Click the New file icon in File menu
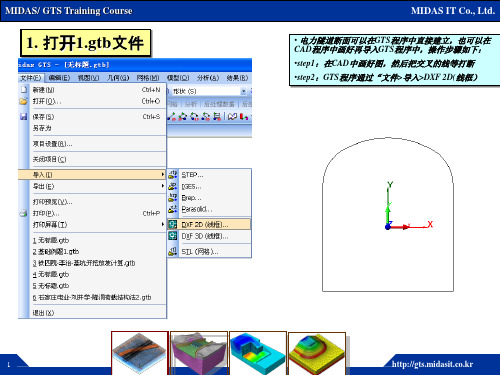Screen dimensions: 500x375 [24, 90]
